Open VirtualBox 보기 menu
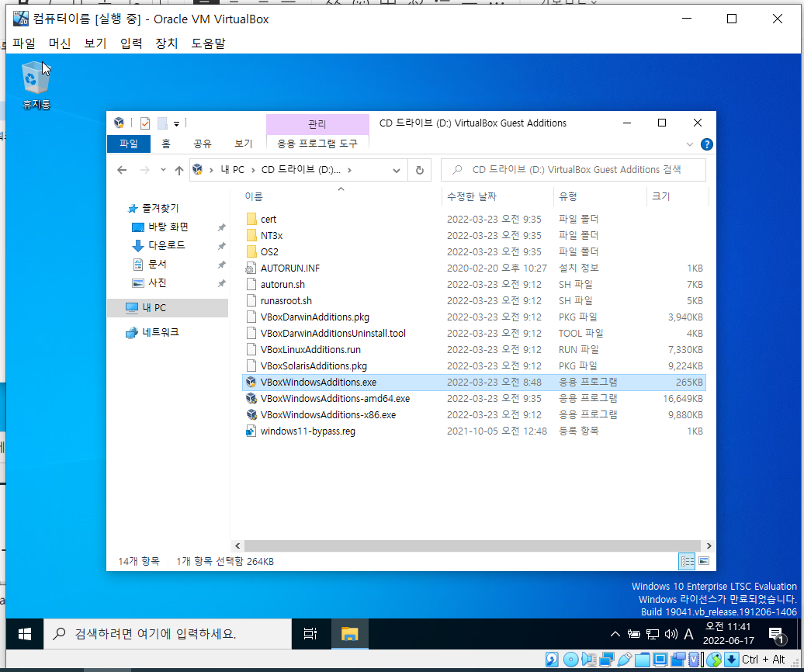Image resolution: width=804 pixels, height=672 pixels. 95,43
